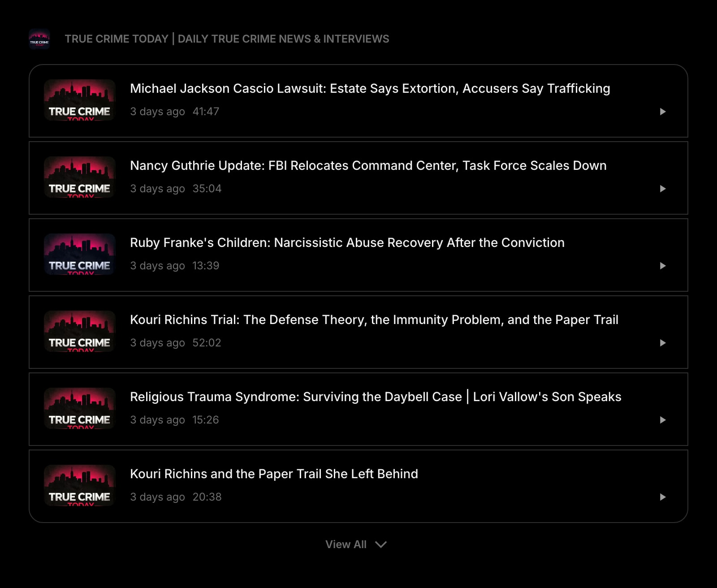Open the Nancy Guthrie Update episode card
717x588 pixels.
coord(358,177)
